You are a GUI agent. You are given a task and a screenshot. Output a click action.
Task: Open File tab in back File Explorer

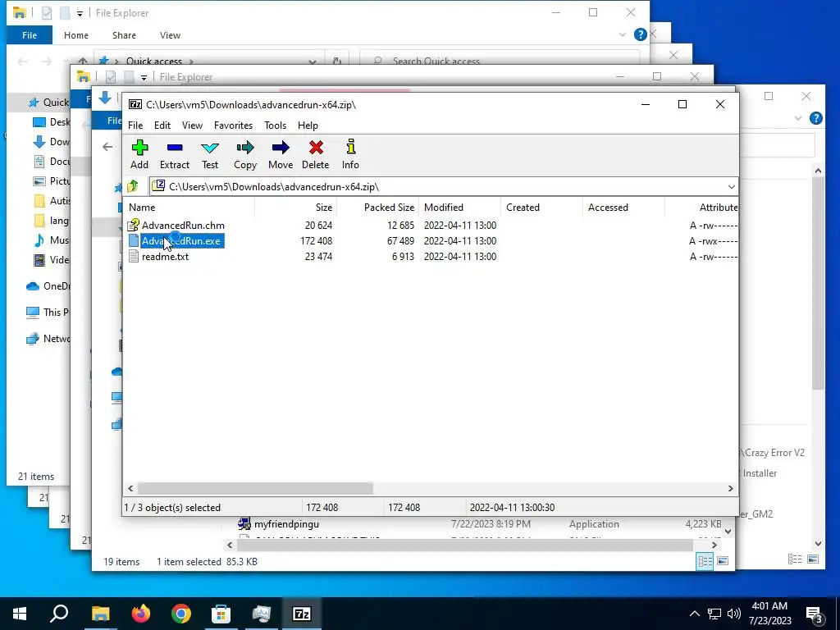30,35
